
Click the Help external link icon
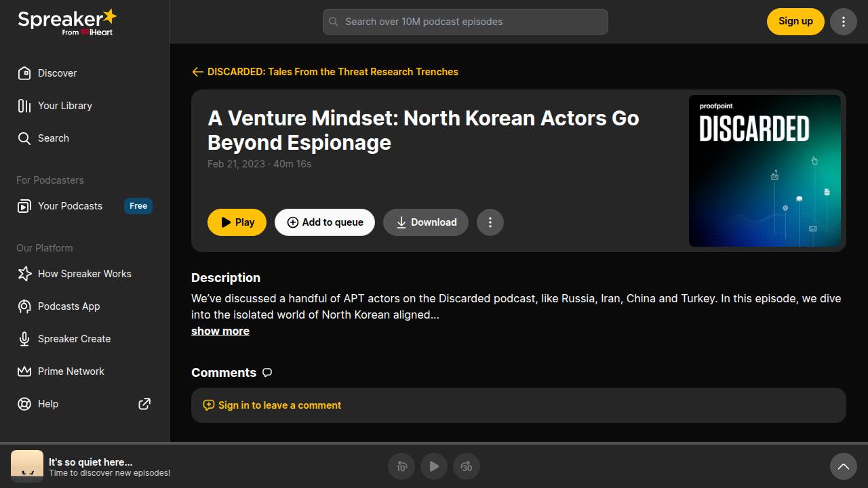(x=144, y=404)
